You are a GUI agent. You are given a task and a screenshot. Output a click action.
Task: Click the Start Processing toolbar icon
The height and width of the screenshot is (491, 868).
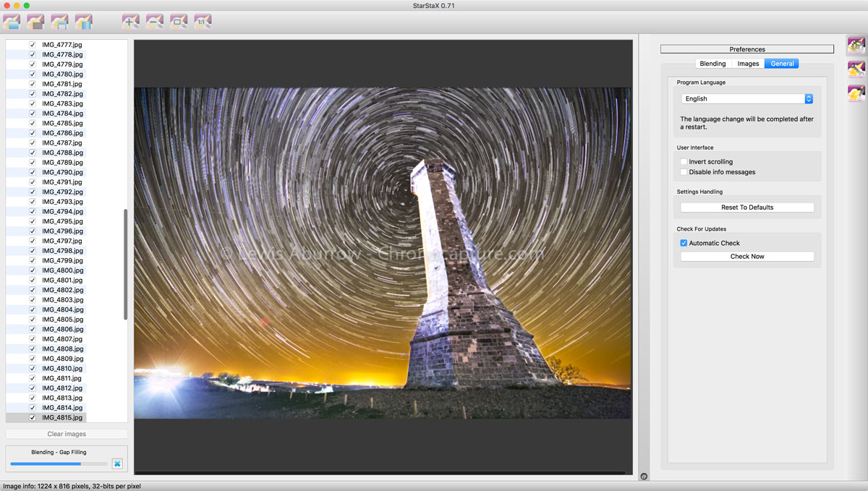point(83,22)
